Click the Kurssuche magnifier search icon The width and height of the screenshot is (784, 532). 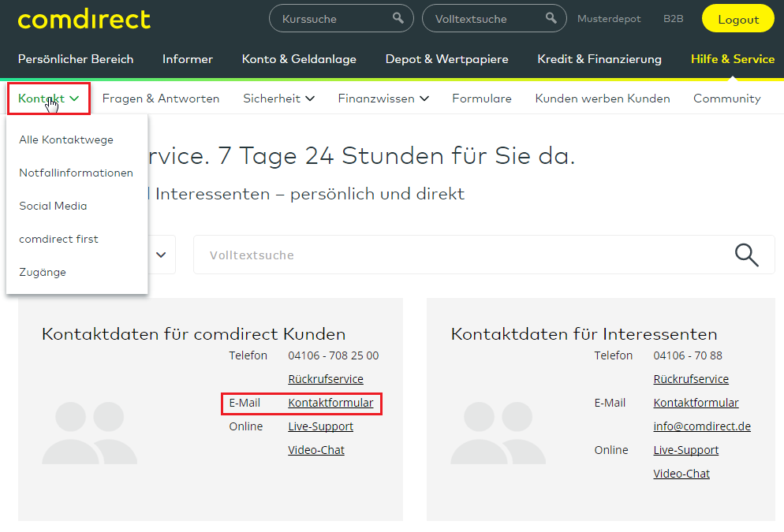click(397, 17)
